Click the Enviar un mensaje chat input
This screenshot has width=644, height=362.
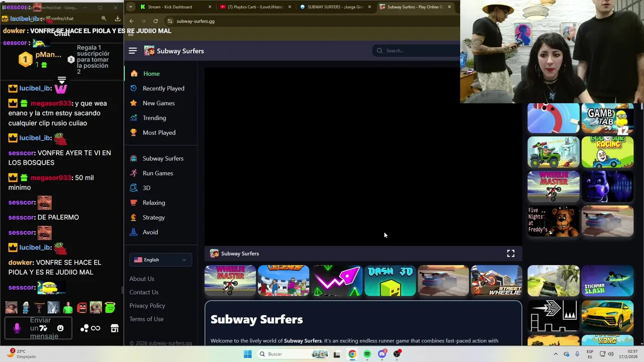[x=39, y=328]
